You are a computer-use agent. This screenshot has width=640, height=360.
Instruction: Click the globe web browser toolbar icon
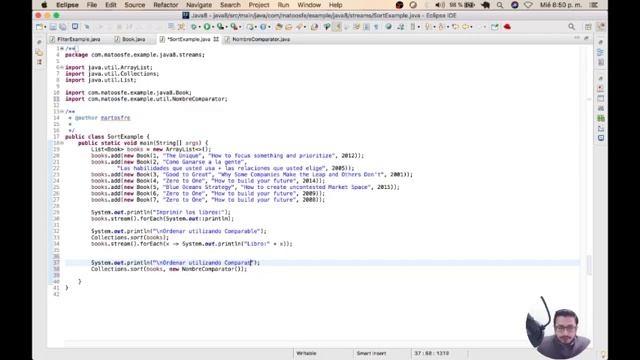(x=389, y=27)
